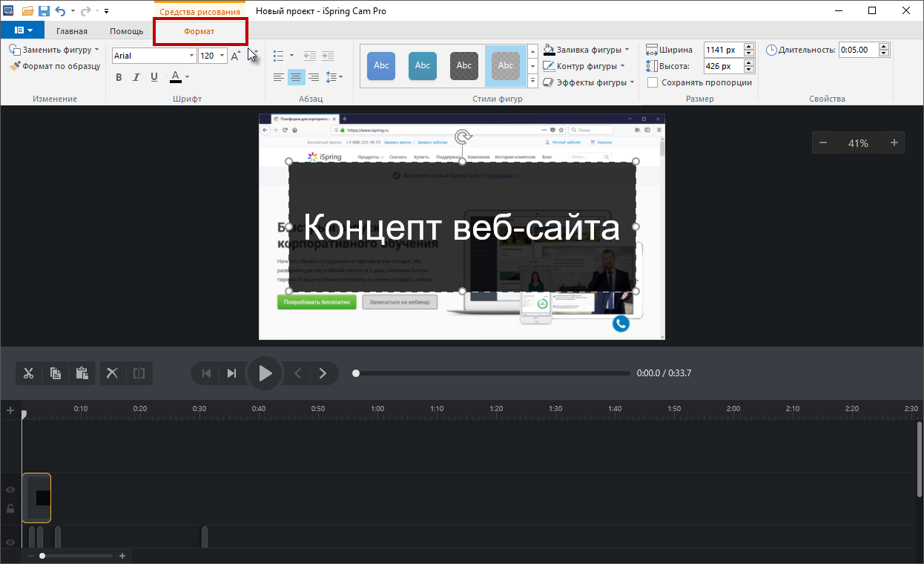Screen dimensions: 924x564
Task: Click the timeline zoom slider handle
Action: 42,556
